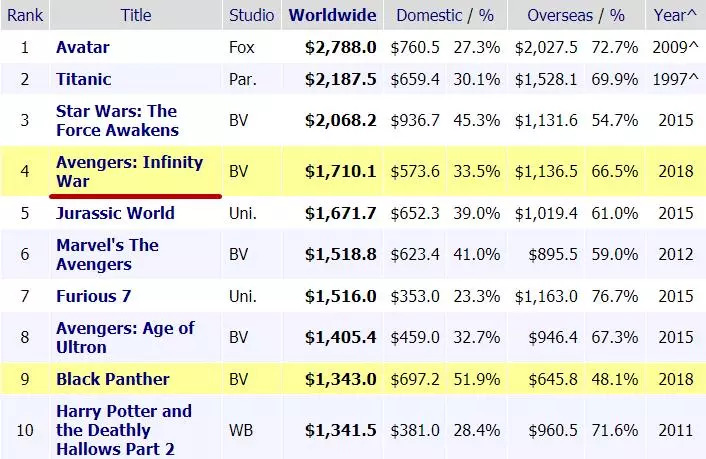The image size is (706, 459).
Task: Sort by Worldwide gross header
Action: [332, 15]
